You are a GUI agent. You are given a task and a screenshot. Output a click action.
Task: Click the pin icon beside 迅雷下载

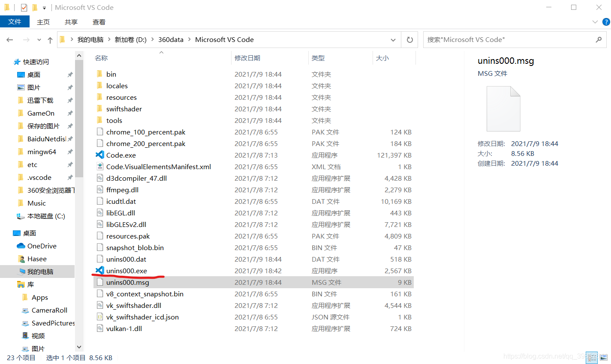70,100
